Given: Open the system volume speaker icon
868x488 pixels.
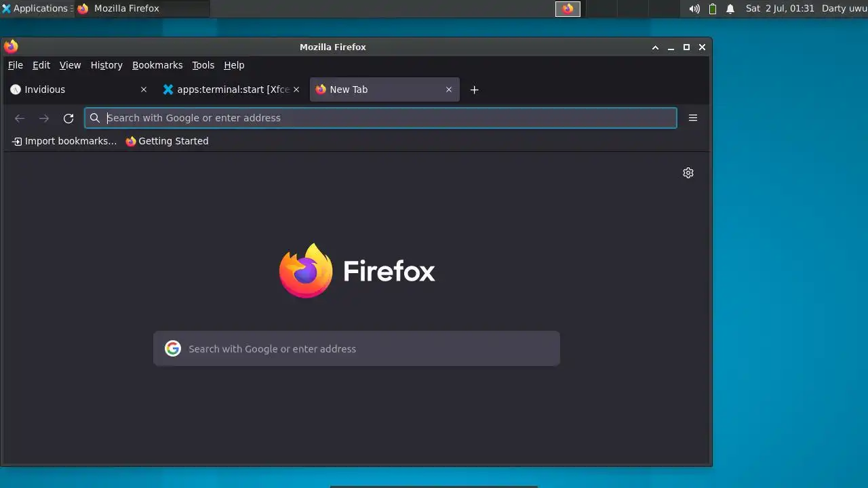Looking at the screenshot, I should pos(694,9).
